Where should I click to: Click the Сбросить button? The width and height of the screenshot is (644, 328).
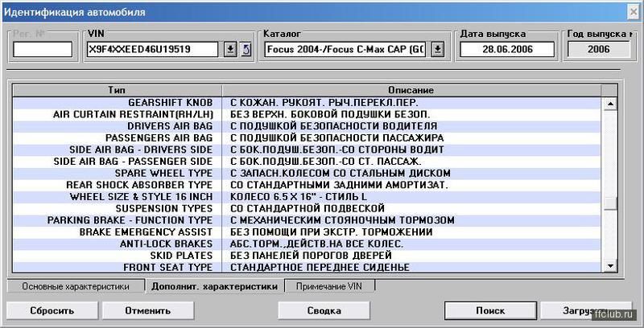coord(52,310)
